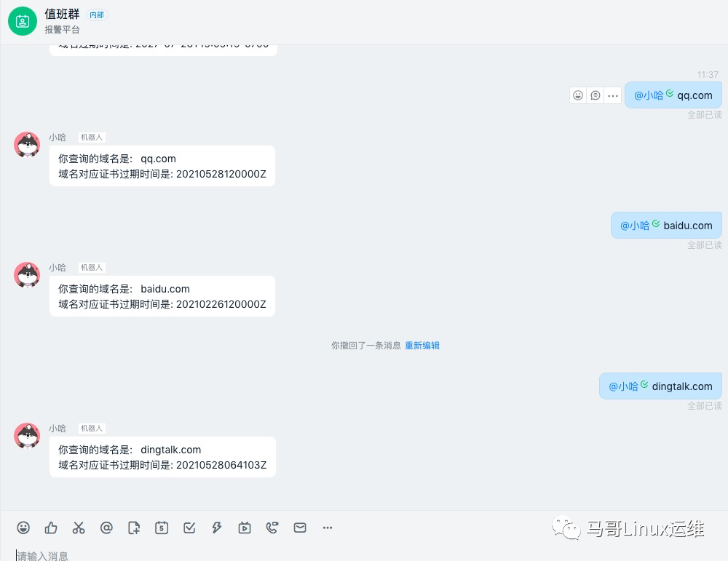Click 小哈 avatar beside dingtalk.com reply
This screenshot has height=561, width=728.
tap(27, 436)
